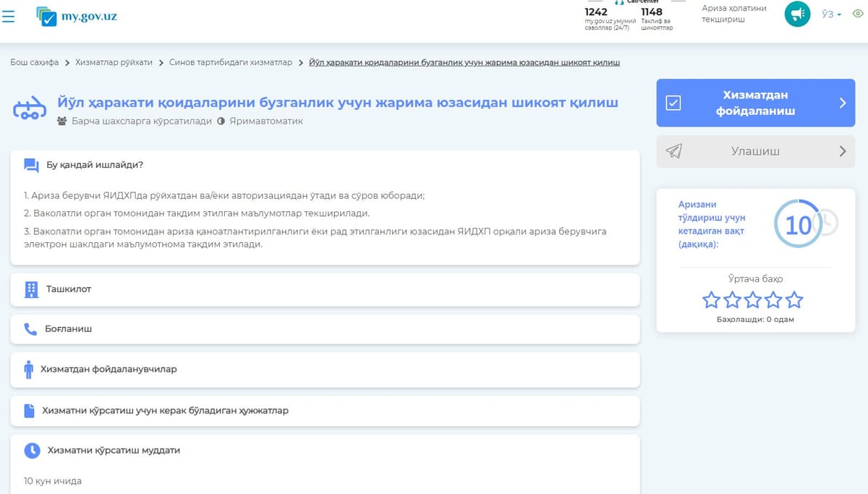Click the Хизматдан фойдаланиш button
This screenshot has width=868, height=494.
click(756, 103)
